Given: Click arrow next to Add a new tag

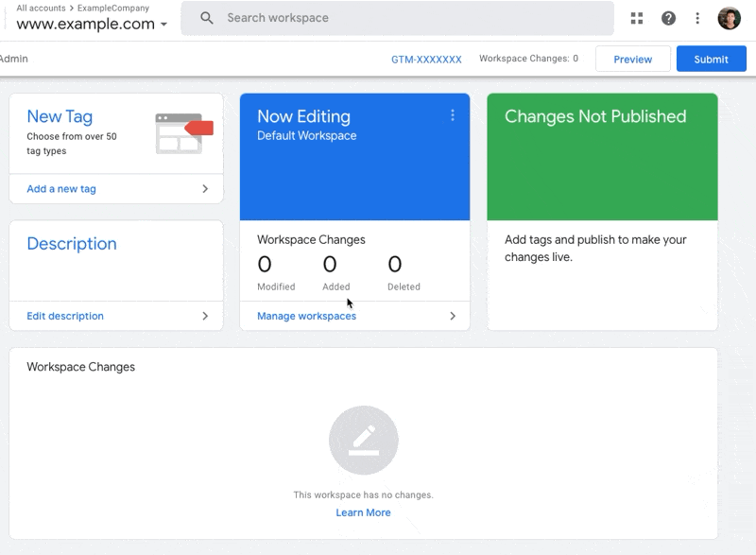Looking at the screenshot, I should pos(205,189).
